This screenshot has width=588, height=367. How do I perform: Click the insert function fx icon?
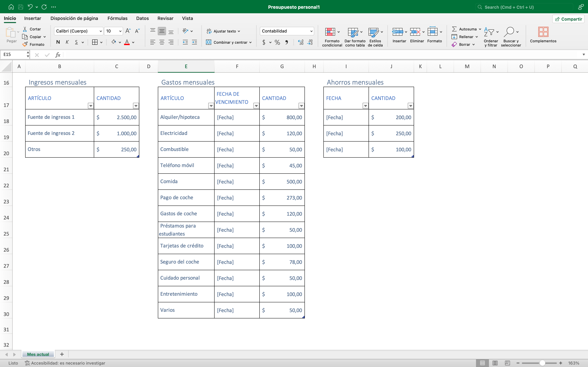click(58, 55)
